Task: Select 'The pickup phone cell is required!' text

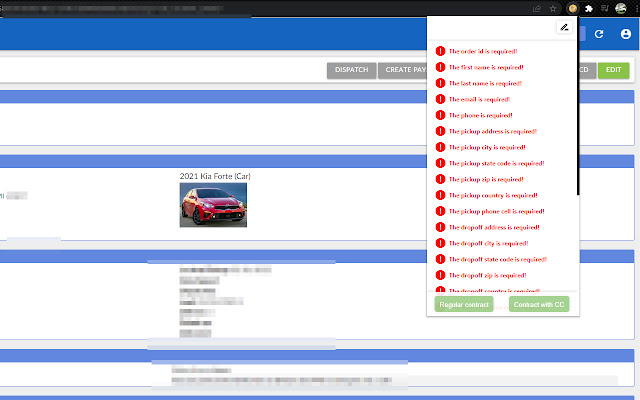Action: point(497,211)
